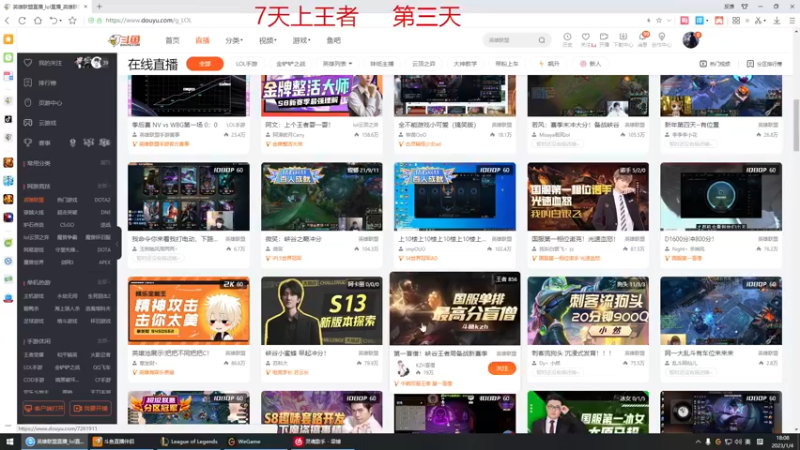Open browser scissors screenshot tool
The height and width of the screenshot is (450, 800).
coord(758,20)
